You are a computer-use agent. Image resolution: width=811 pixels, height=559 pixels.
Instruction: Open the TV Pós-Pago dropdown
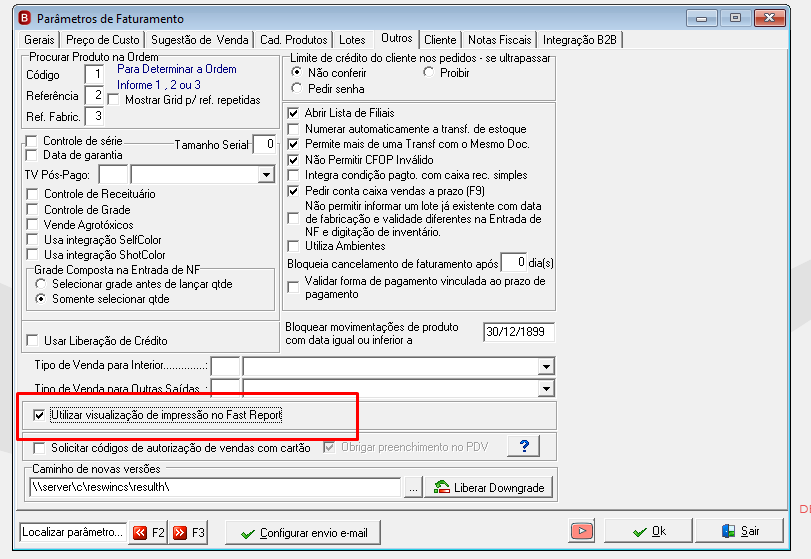tap(266, 175)
